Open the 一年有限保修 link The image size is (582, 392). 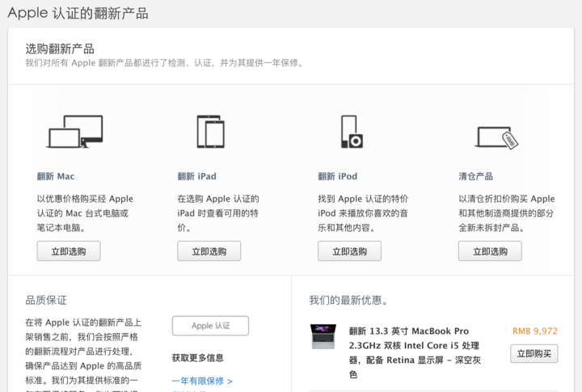201,381
